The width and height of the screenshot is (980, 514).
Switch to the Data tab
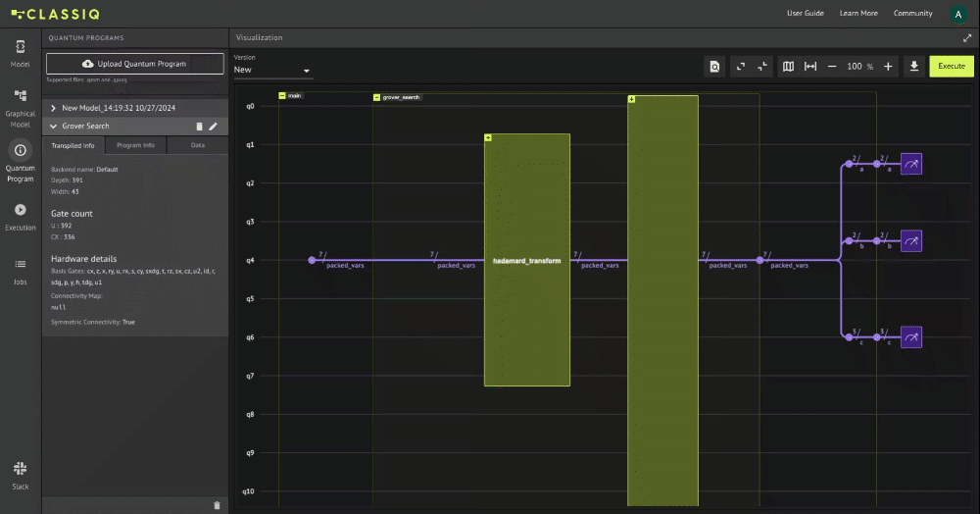coord(198,145)
